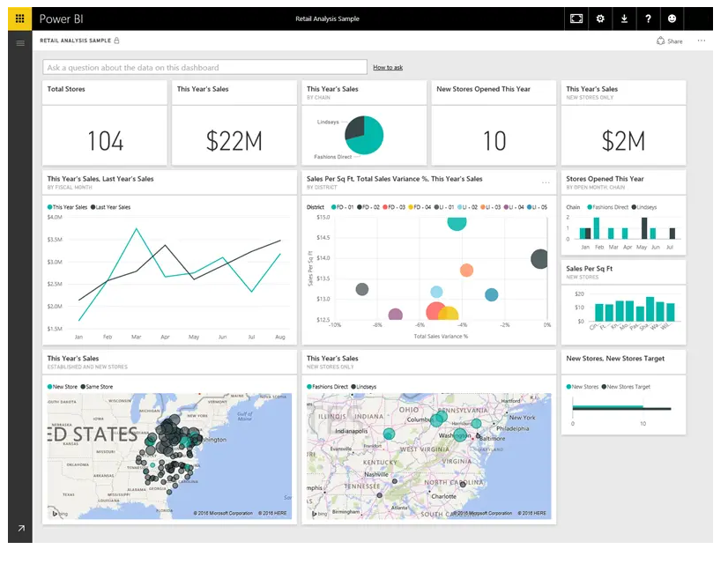Click 'Lindseys' label beside the pie chart
The height and width of the screenshot is (564, 728).
[x=328, y=122]
